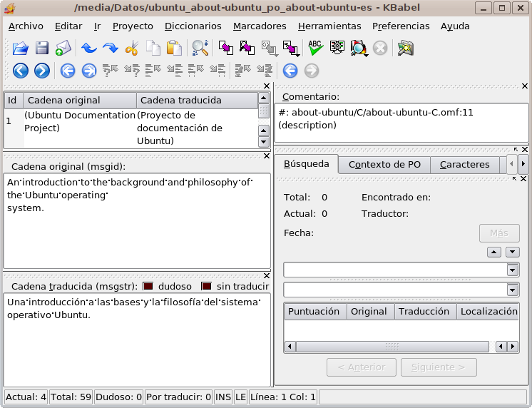The width and height of the screenshot is (532, 408).
Task: Expand the second search result combo box
Action: [512, 290]
